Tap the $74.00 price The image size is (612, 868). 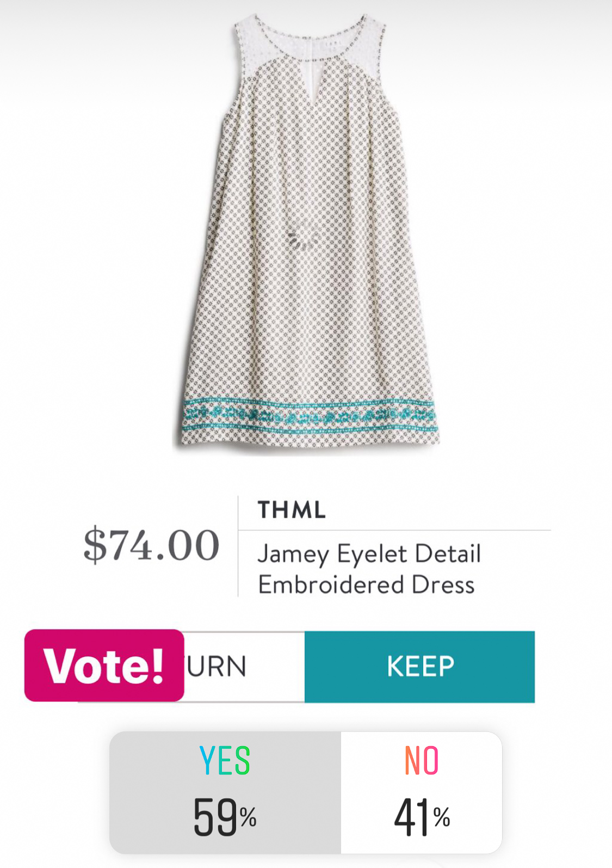tap(151, 545)
